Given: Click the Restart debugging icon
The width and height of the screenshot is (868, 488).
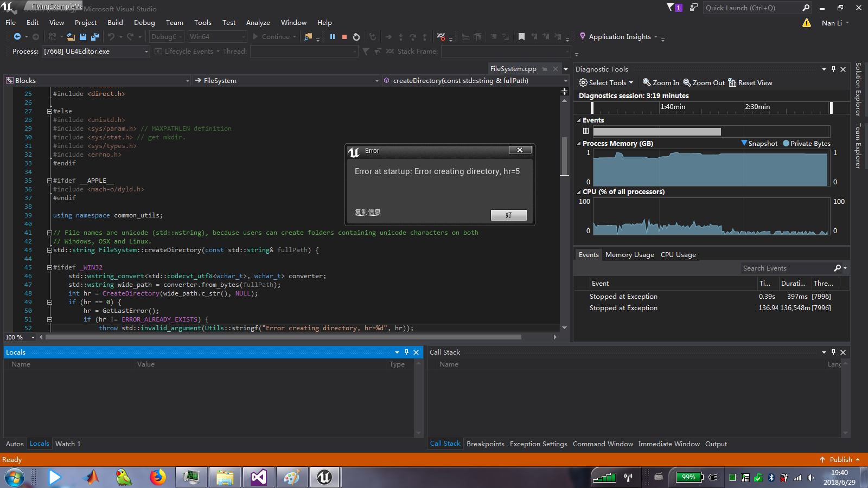Looking at the screenshot, I should [356, 36].
